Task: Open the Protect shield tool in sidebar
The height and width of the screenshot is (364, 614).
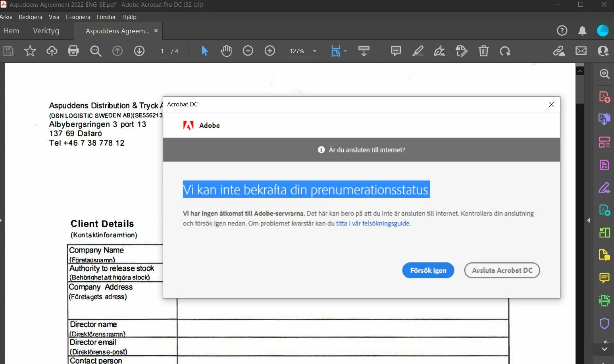Action: pyautogui.click(x=604, y=324)
